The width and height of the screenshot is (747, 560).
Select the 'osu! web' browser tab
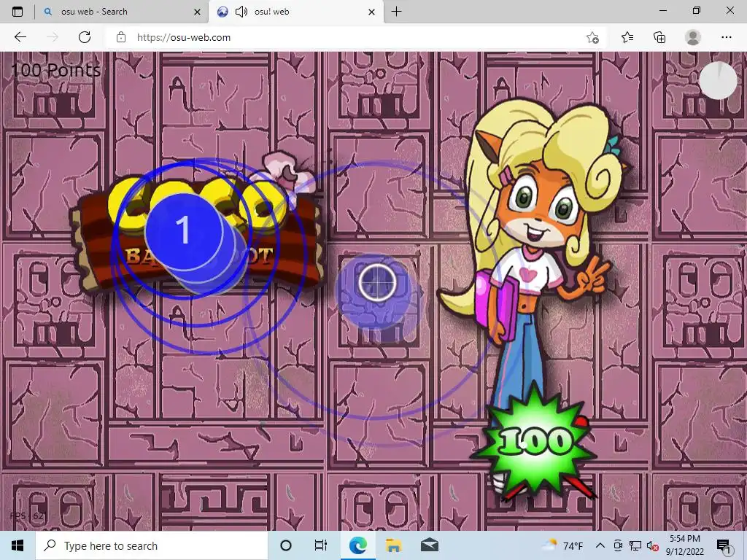pyautogui.click(x=295, y=12)
